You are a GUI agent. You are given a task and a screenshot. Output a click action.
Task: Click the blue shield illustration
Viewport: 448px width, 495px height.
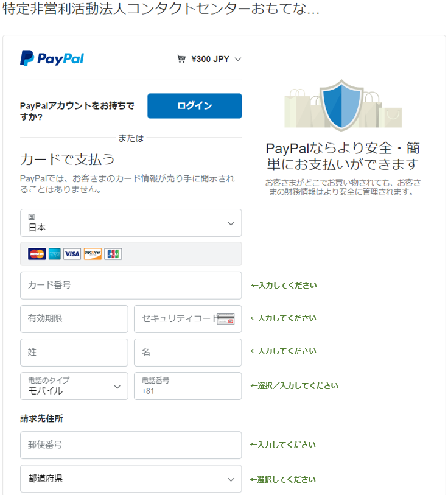341,105
